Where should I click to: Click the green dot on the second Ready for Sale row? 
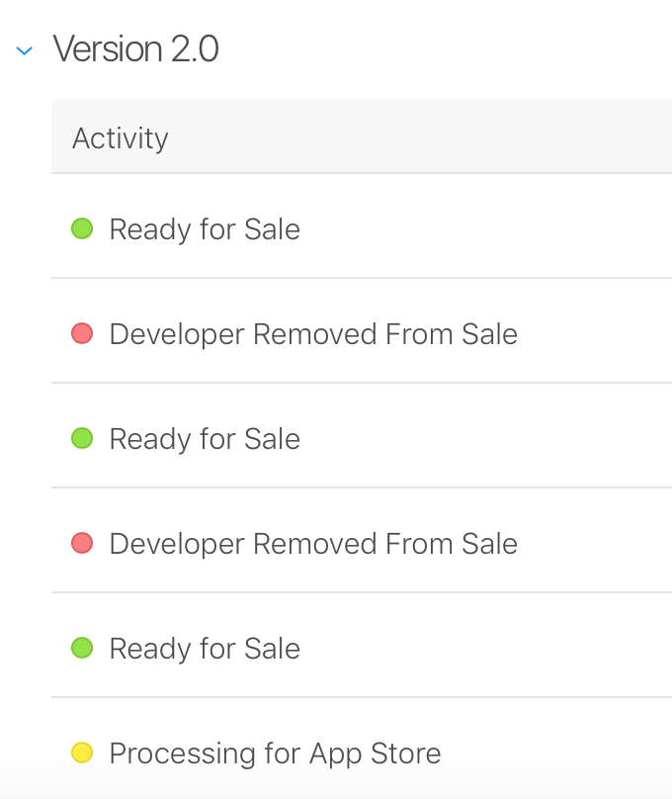[82, 438]
